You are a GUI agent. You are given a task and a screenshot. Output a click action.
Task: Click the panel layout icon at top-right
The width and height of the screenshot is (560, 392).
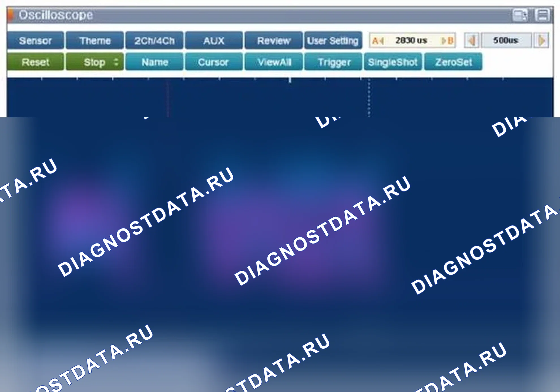[x=542, y=15]
